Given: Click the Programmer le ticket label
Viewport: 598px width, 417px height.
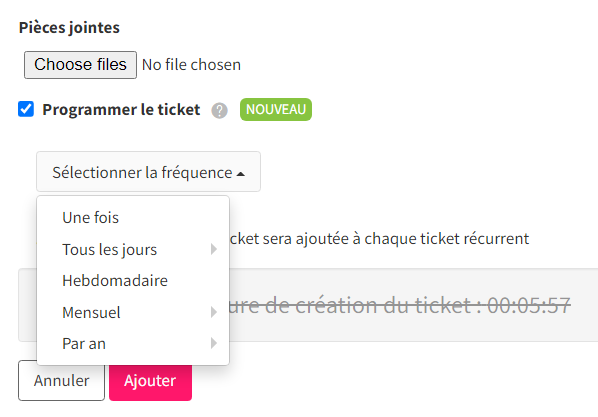Looking at the screenshot, I should pyautogui.click(x=121, y=109).
